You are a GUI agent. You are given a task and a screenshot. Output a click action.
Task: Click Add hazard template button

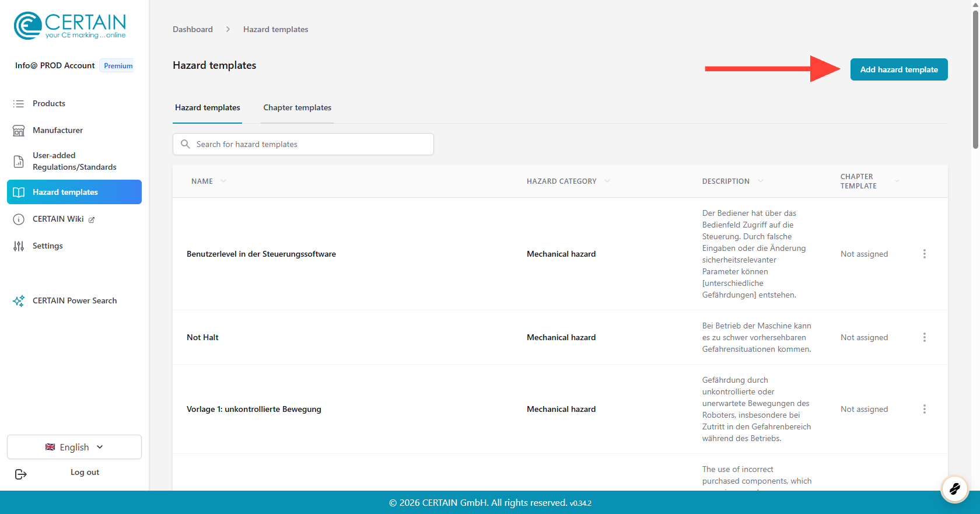click(899, 69)
